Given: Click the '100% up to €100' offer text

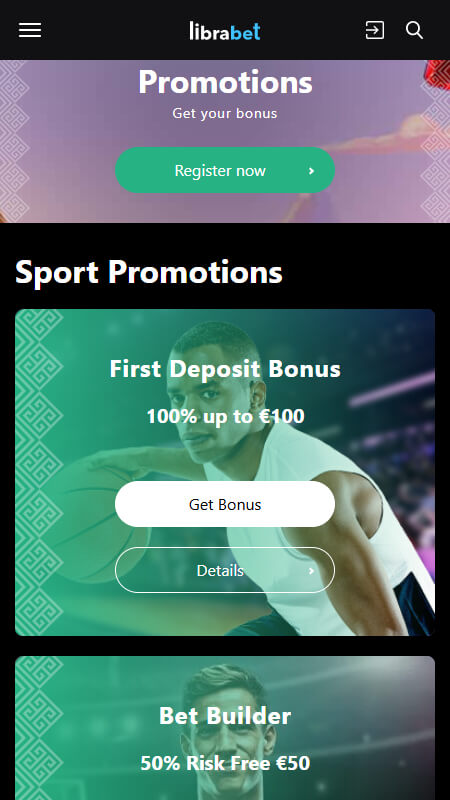Looking at the screenshot, I should [225, 416].
